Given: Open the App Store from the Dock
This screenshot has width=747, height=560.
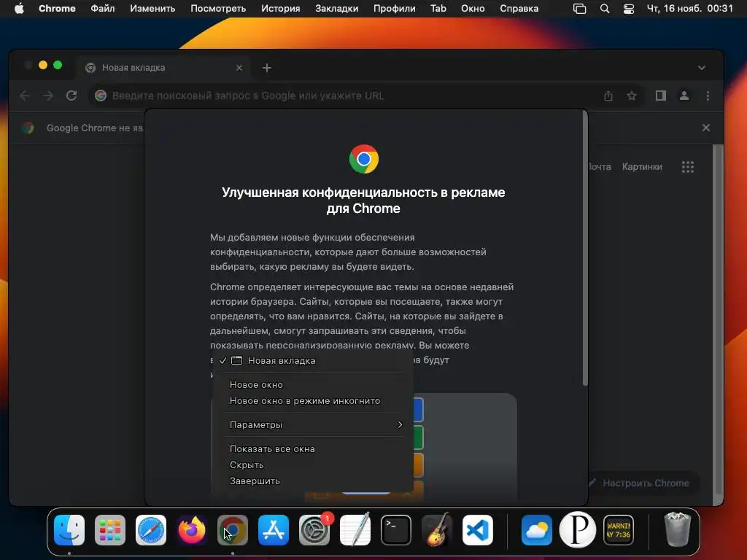Looking at the screenshot, I should point(274,530).
